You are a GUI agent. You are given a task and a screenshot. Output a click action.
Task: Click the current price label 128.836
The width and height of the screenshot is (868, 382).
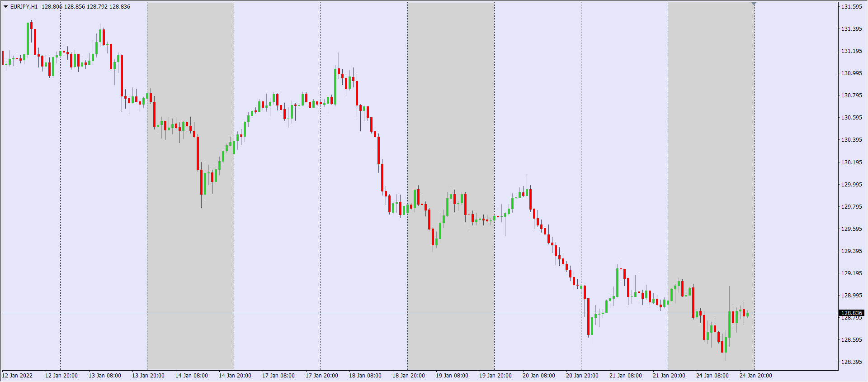pyautogui.click(x=851, y=313)
